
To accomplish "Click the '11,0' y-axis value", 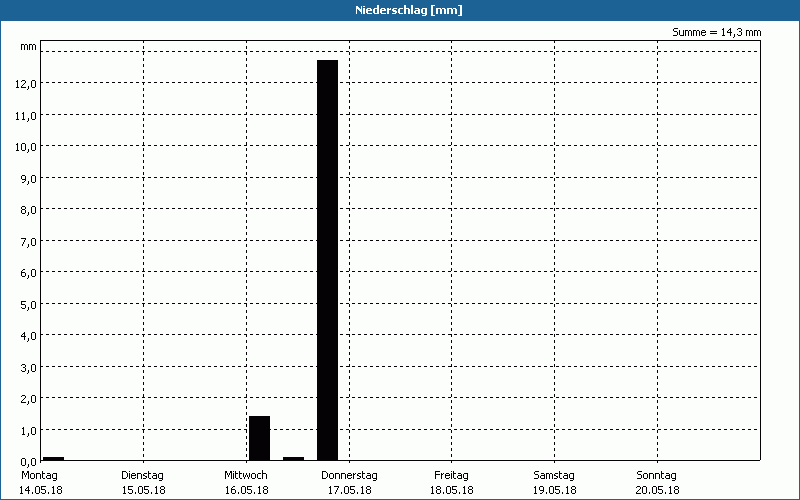I will click(x=26, y=116).
